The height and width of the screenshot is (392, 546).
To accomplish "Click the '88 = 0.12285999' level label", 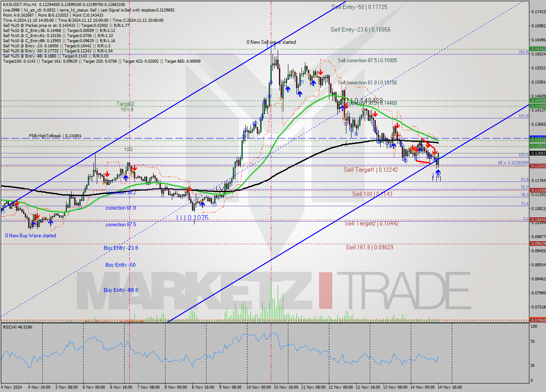I will [x=513, y=163].
